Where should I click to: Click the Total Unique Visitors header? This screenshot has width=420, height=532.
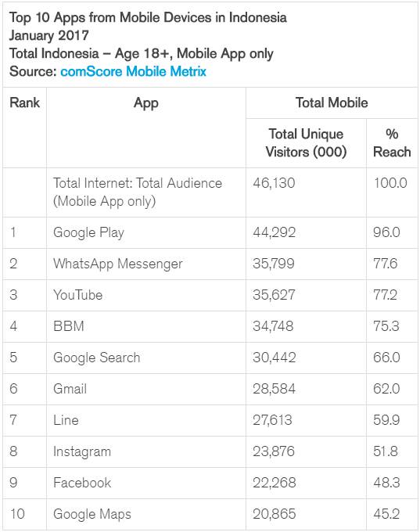(x=306, y=143)
